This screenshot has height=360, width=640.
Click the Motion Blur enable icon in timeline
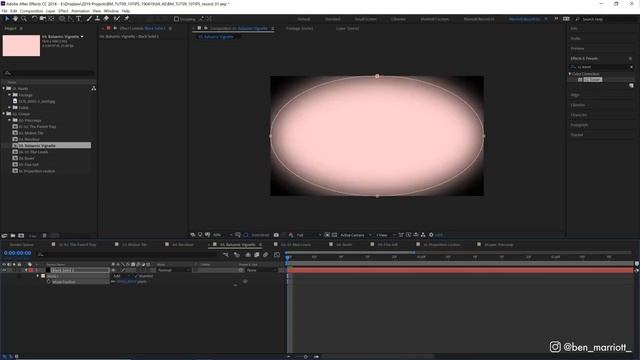tap(266, 255)
